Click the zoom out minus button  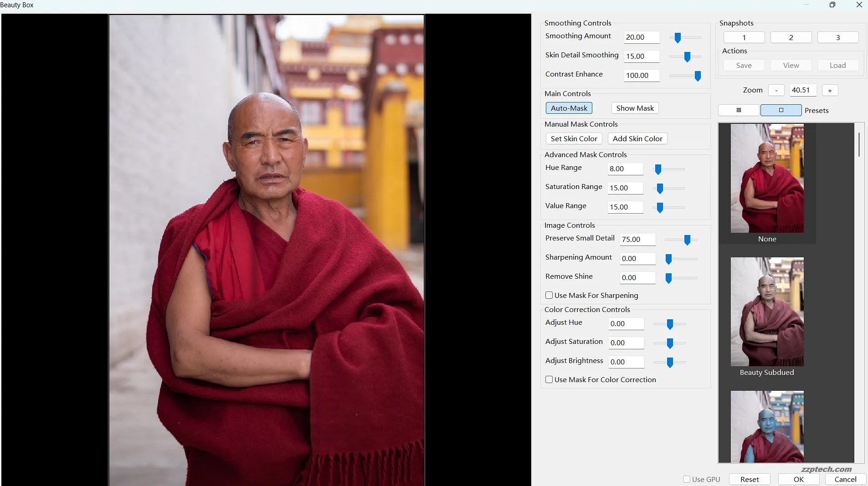(x=776, y=91)
